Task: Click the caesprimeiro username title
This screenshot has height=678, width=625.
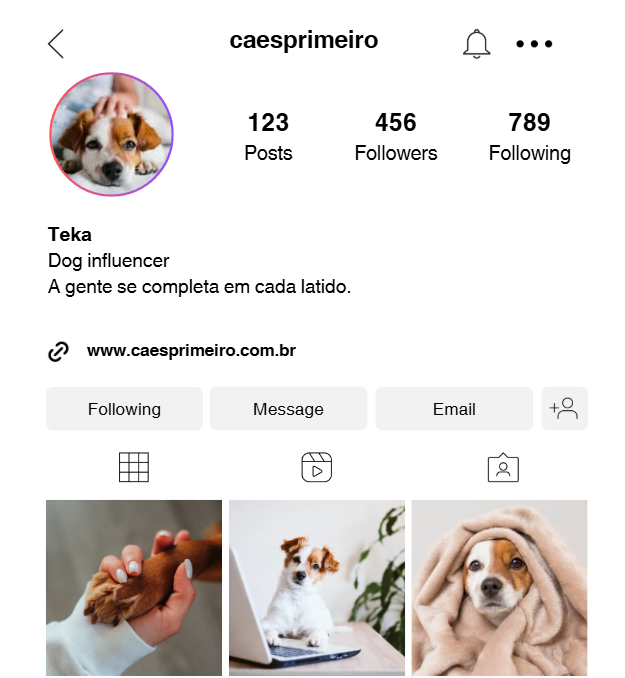Action: (304, 40)
